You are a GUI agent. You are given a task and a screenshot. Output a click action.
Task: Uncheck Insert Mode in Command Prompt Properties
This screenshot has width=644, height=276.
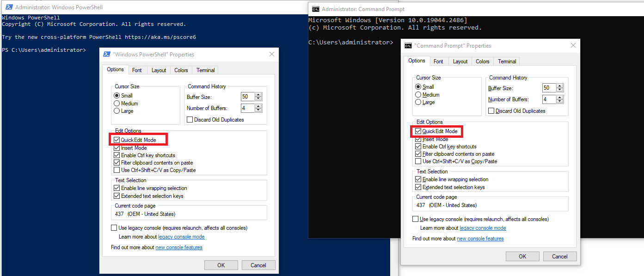click(x=418, y=139)
